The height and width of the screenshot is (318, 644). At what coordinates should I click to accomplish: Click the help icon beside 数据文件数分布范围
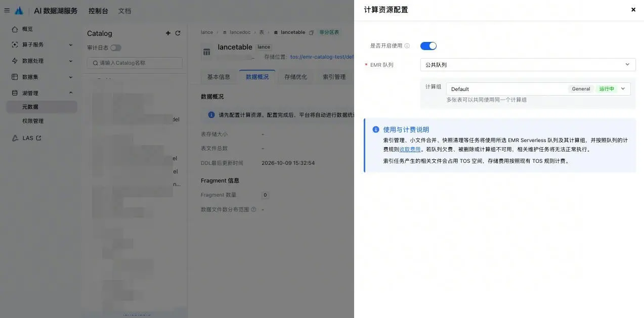(253, 209)
